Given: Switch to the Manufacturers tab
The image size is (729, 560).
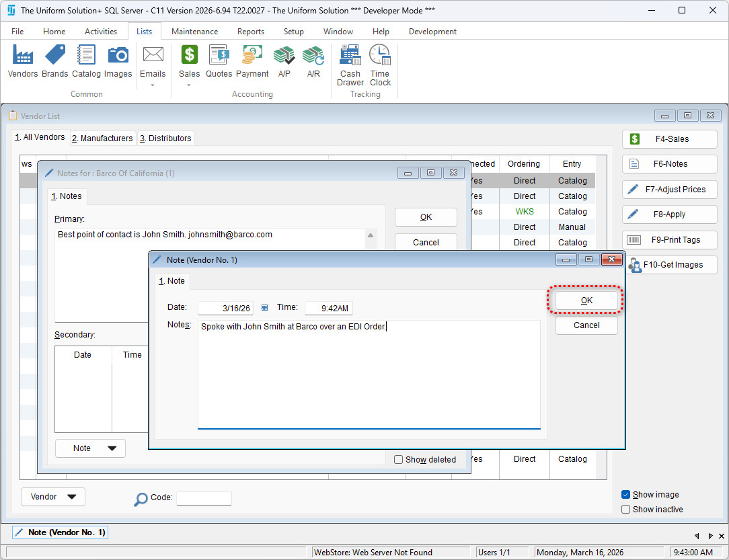Looking at the screenshot, I should (x=103, y=138).
